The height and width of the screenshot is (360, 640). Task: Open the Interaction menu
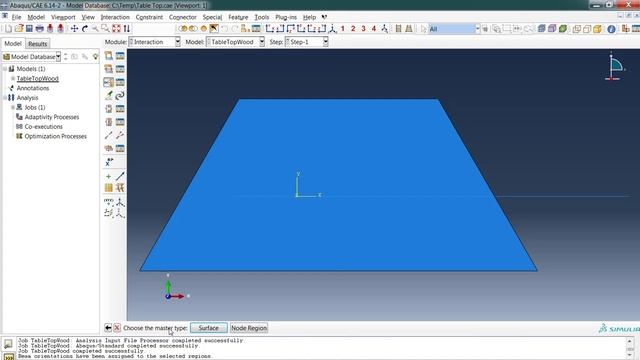115,17
